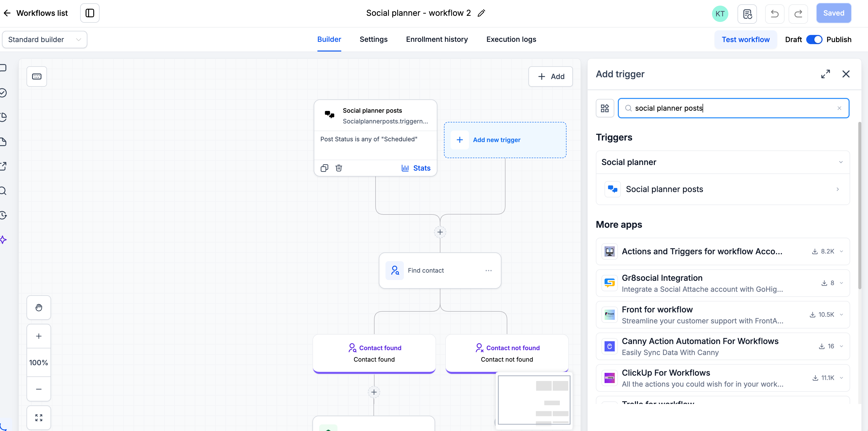The height and width of the screenshot is (431, 868).
Task: Clear the trigger search text
Action: click(839, 108)
